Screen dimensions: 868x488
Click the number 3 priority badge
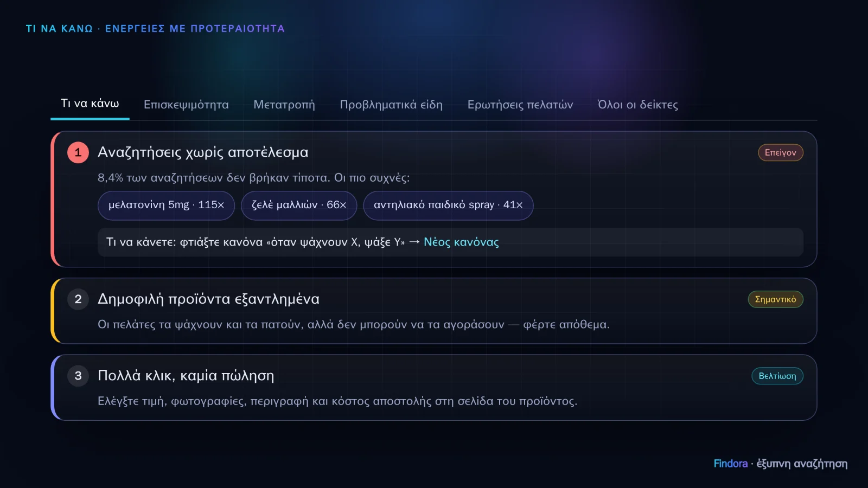point(78,376)
